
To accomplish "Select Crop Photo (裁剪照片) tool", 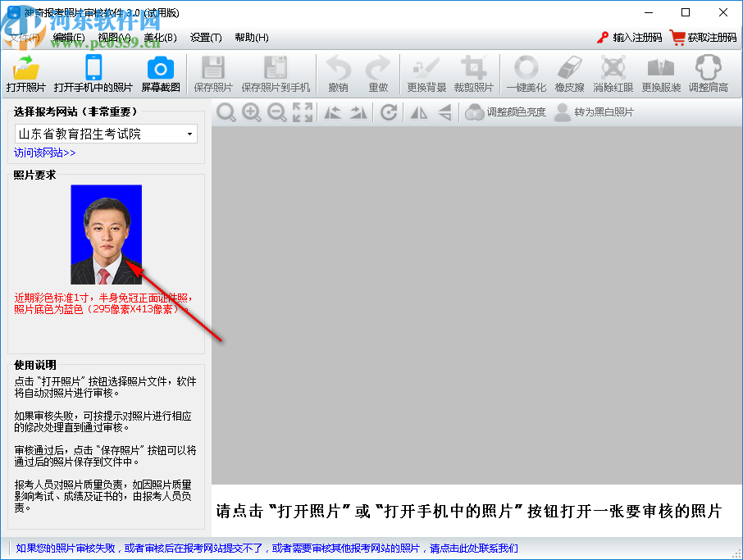I will (x=474, y=74).
